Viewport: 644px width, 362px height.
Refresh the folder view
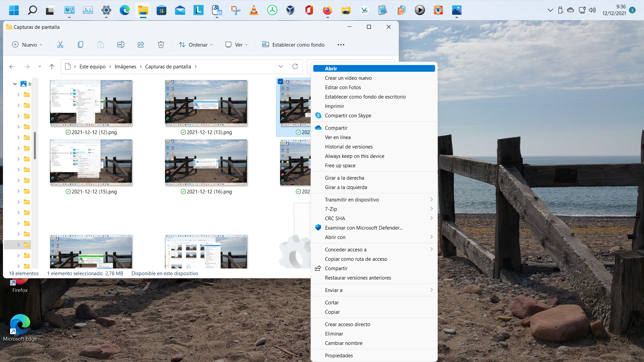pos(295,66)
